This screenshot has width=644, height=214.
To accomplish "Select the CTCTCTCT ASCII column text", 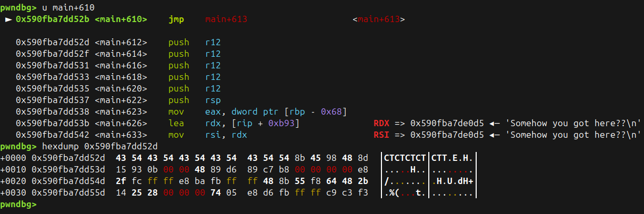I will pos(405,158).
